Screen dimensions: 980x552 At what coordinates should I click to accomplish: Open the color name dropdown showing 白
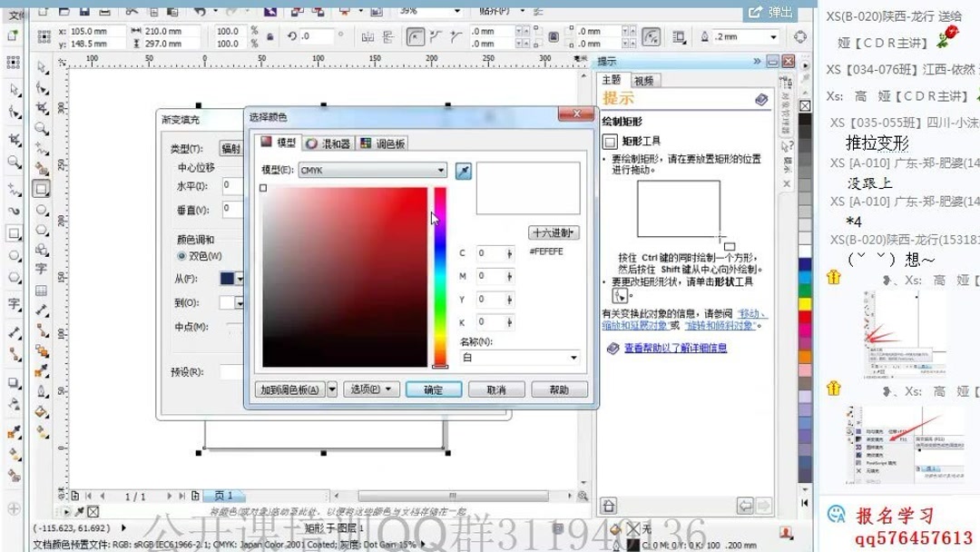[573, 358]
